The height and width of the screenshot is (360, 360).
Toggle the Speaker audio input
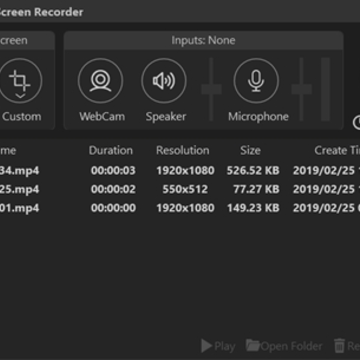click(x=164, y=80)
